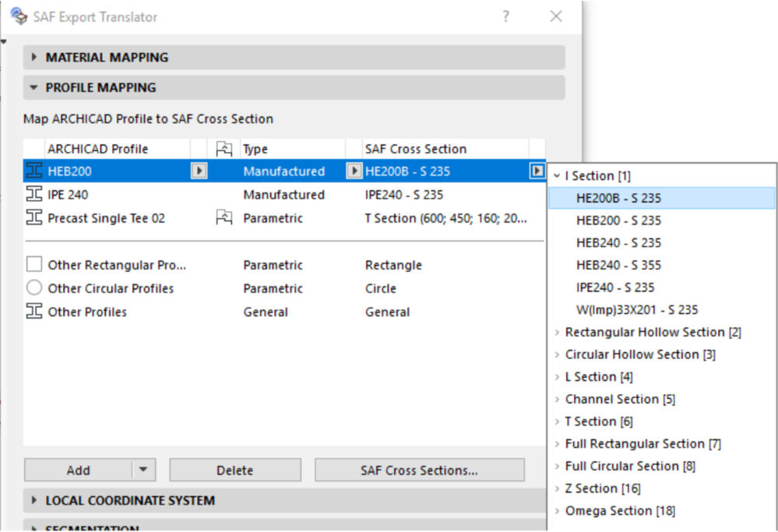Expand the T Section [6] group
This screenshot has height=532, width=778.
click(557, 421)
